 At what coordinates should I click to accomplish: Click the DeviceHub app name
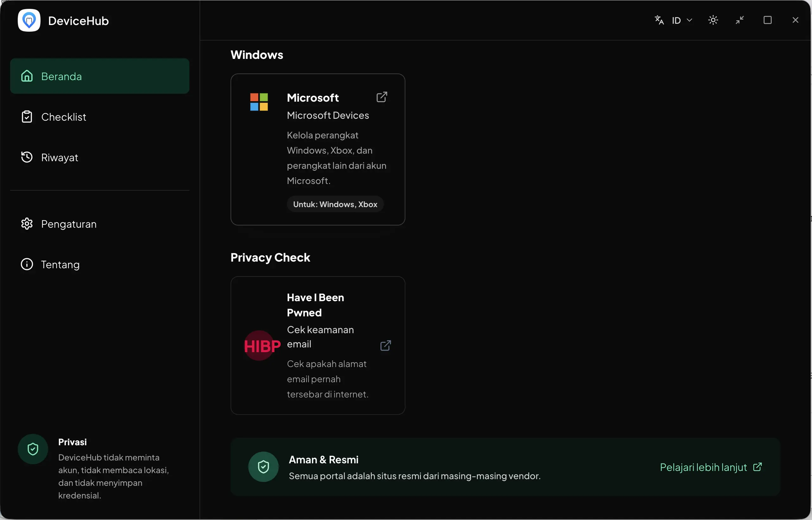click(x=78, y=21)
